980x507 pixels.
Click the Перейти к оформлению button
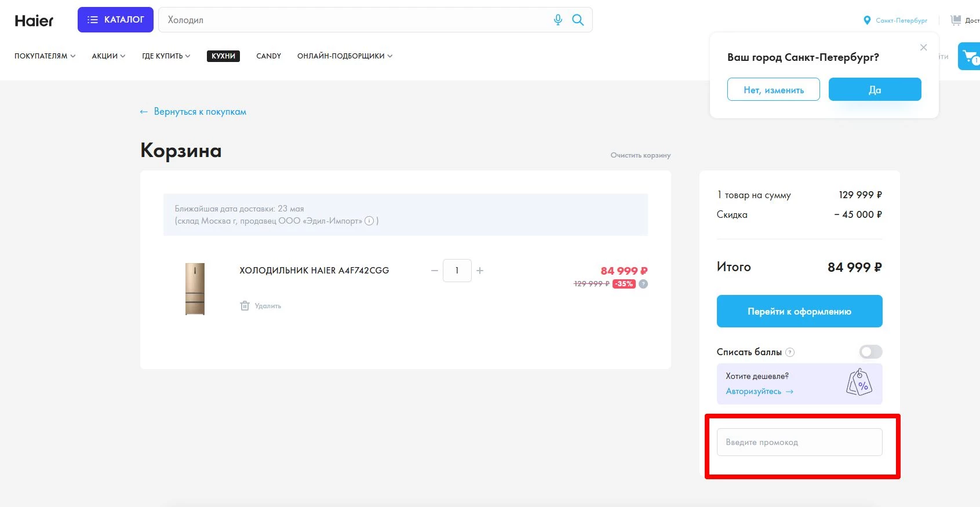click(x=799, y=311)
